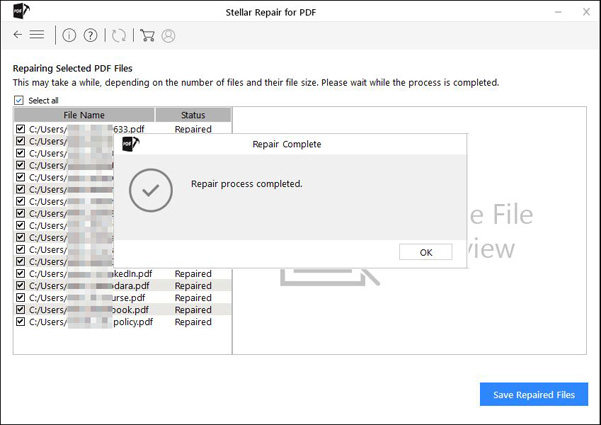This screenshot has height=425, width=601.
Task: Click Repaired status of policy.pdf row
Action: pos(193,322)
